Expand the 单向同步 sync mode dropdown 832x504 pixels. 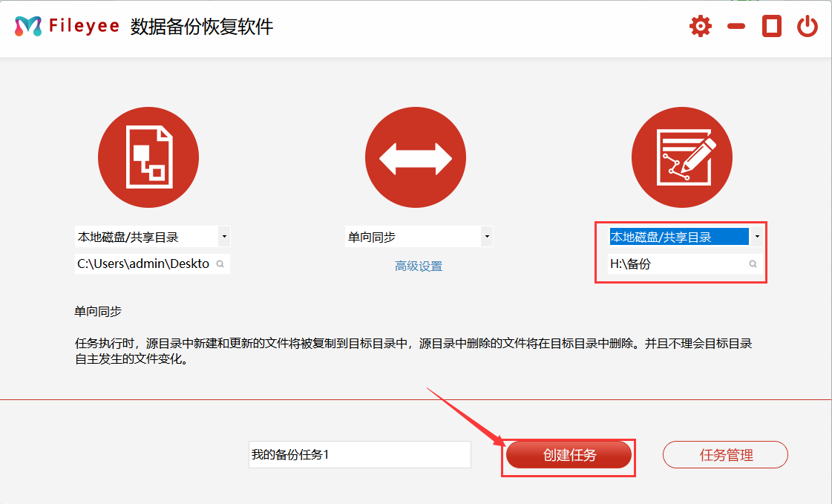[x=487, y=238]
